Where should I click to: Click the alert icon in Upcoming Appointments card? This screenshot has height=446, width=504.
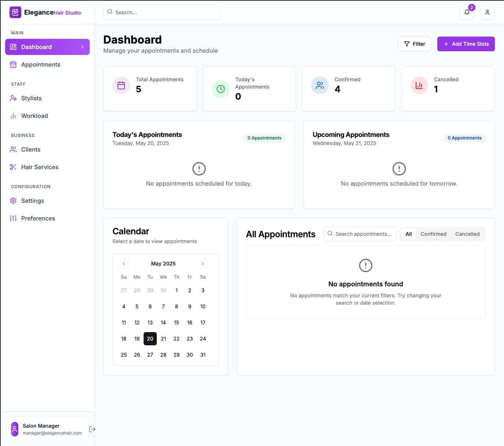pyautogui.click(x=399, y=169)
